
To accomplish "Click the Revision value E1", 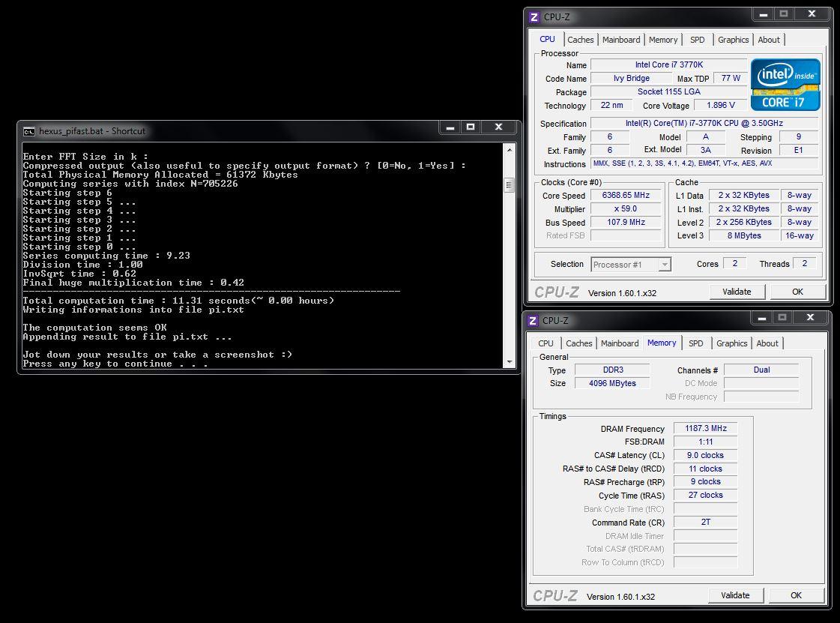I will tap(798, 150).
